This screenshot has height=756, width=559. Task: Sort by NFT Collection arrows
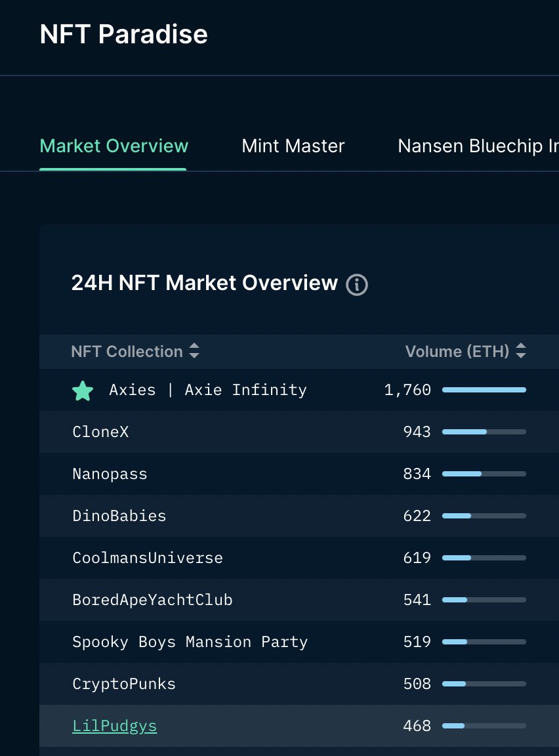[194, 350]
